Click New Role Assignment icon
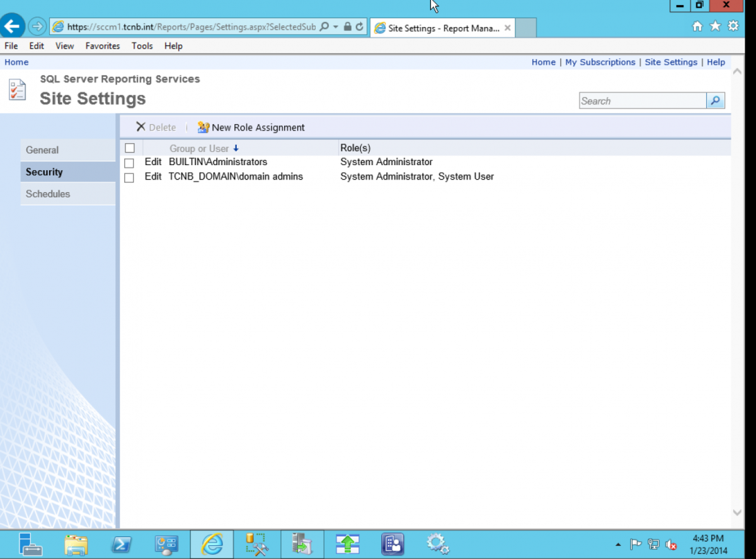 203,127
